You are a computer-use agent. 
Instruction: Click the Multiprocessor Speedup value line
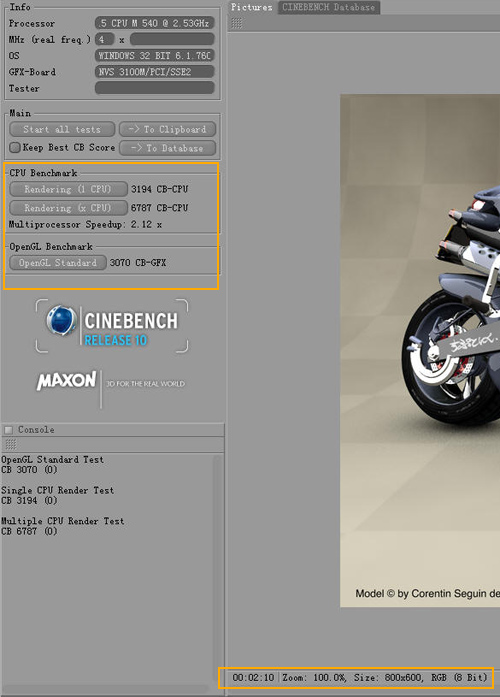click(85, 224)
